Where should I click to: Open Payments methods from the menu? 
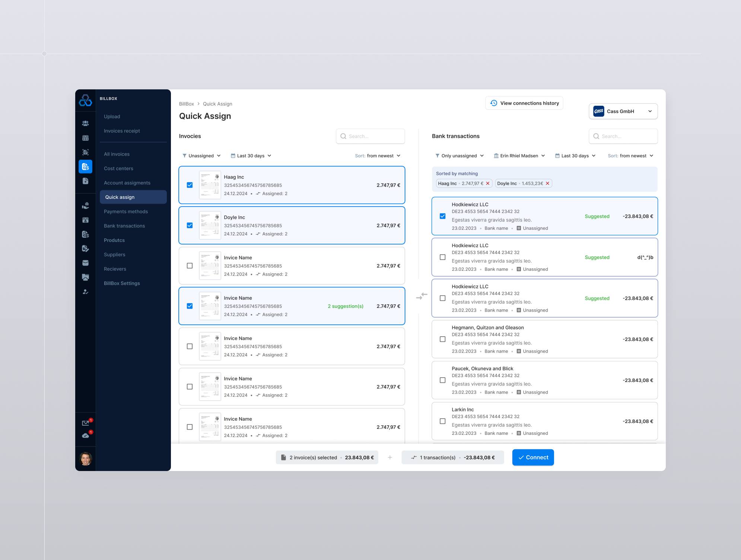[125, 211]
